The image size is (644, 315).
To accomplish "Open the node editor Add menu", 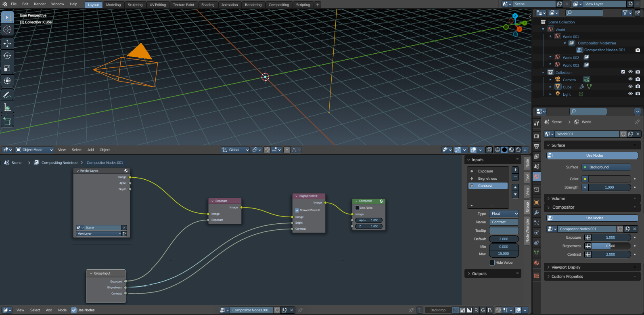I will (x=49, y=310).
